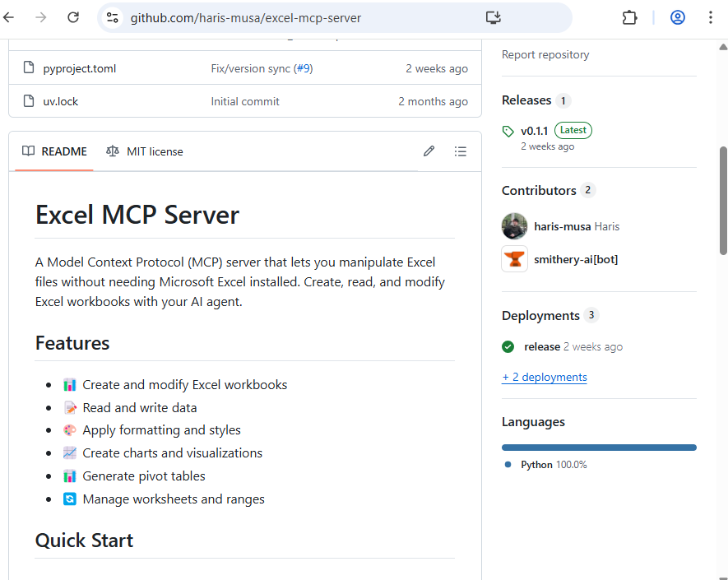Open pull request #9 link

(304, 68)
